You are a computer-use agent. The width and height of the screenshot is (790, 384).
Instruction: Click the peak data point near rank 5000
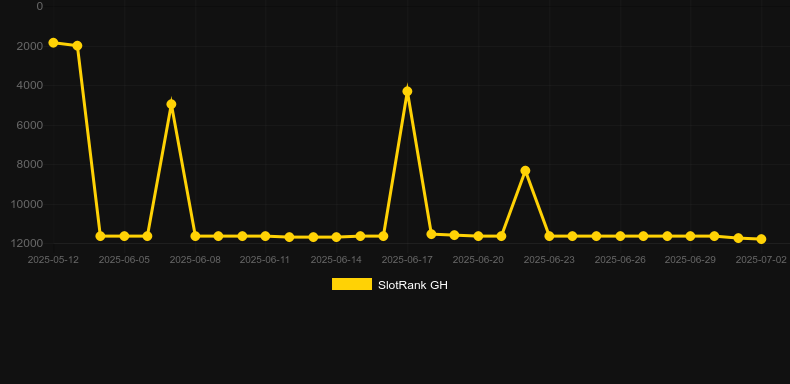(x=171, y=104)
